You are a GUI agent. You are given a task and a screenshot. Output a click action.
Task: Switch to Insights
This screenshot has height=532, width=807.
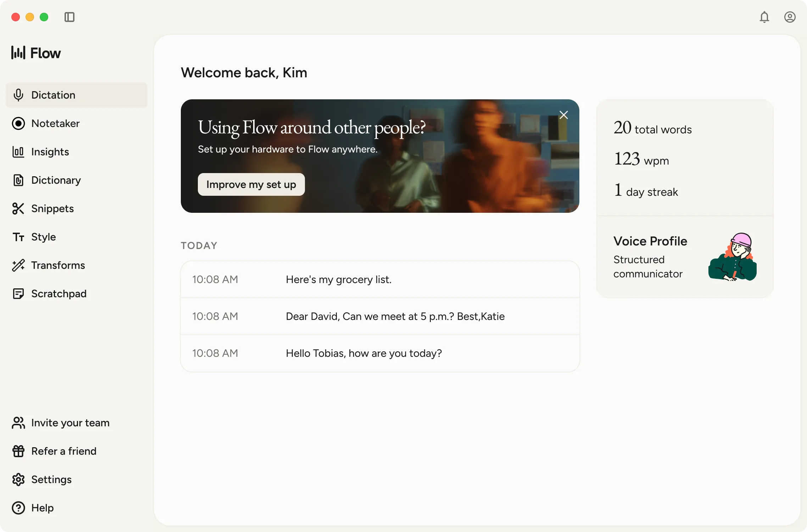click(77, 152)
